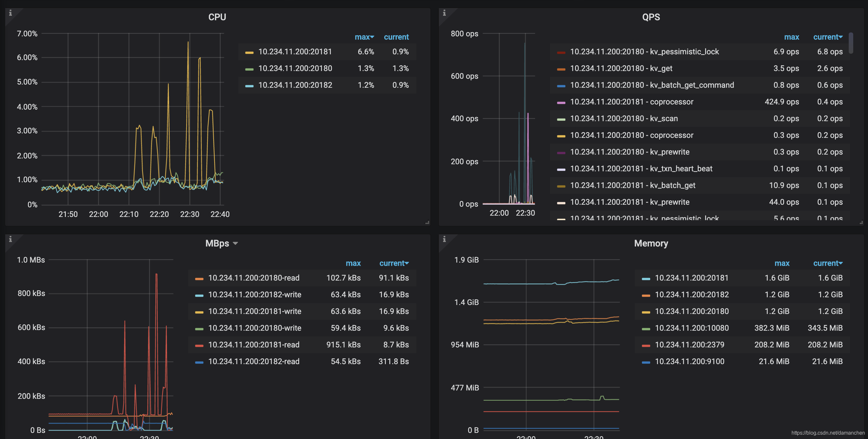The height and width of the screenshot is (439, 868).
Task: Click 382.3 MiB max value for 10080
Action: (772, 328)
